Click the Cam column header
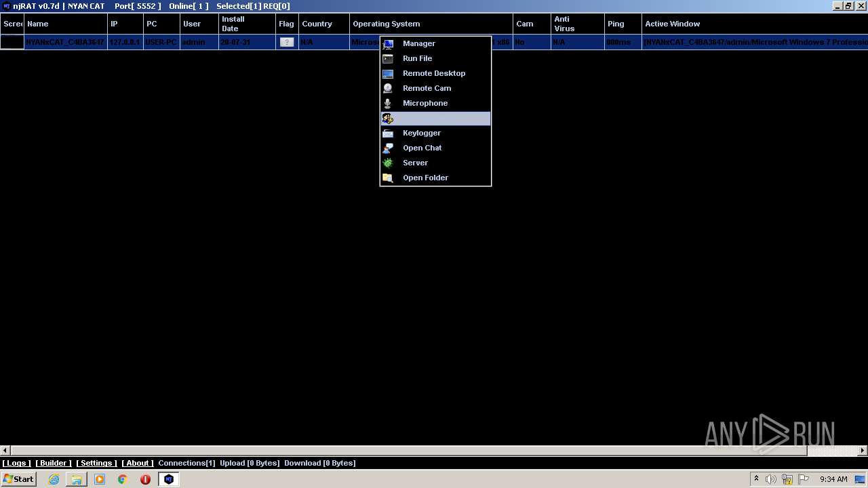This screenshot has width=868, height=488. 532,24
